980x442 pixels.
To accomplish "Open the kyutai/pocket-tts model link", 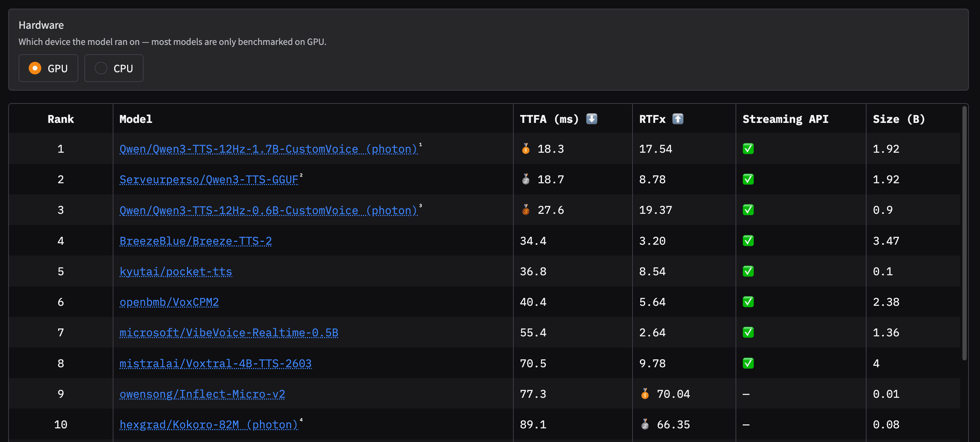I will point(176,271).
